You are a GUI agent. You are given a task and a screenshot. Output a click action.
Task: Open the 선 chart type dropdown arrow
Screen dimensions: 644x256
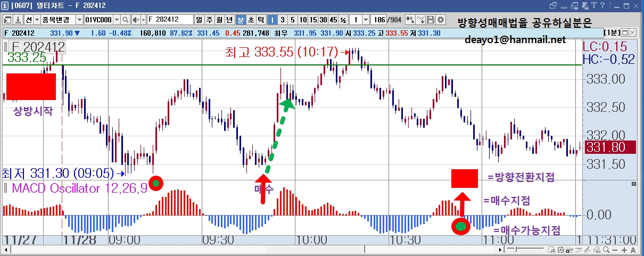point(37,20)
